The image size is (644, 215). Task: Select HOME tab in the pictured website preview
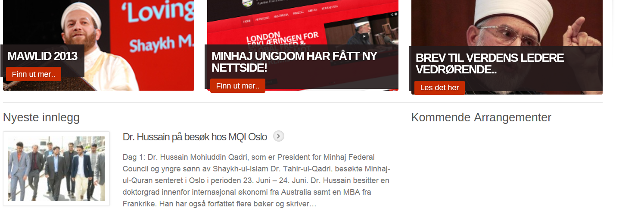pyautogui.click(x=247, y=21)
